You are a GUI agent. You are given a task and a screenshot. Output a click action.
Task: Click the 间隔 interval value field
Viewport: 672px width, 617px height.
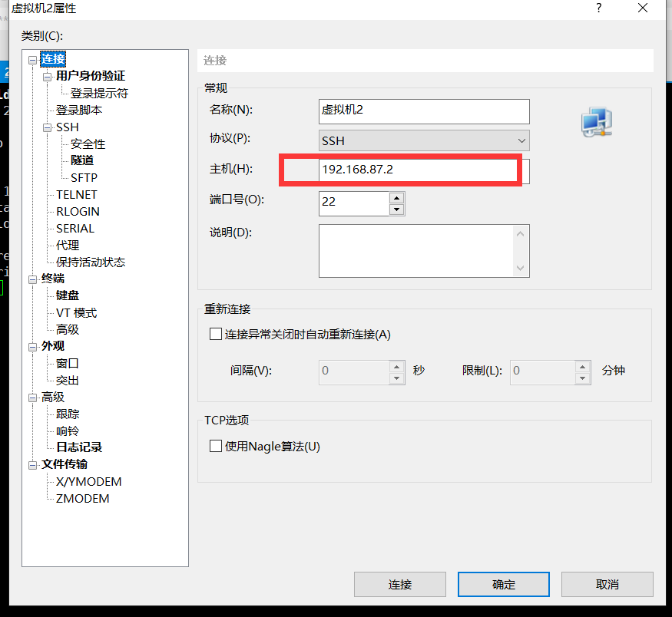354,372
